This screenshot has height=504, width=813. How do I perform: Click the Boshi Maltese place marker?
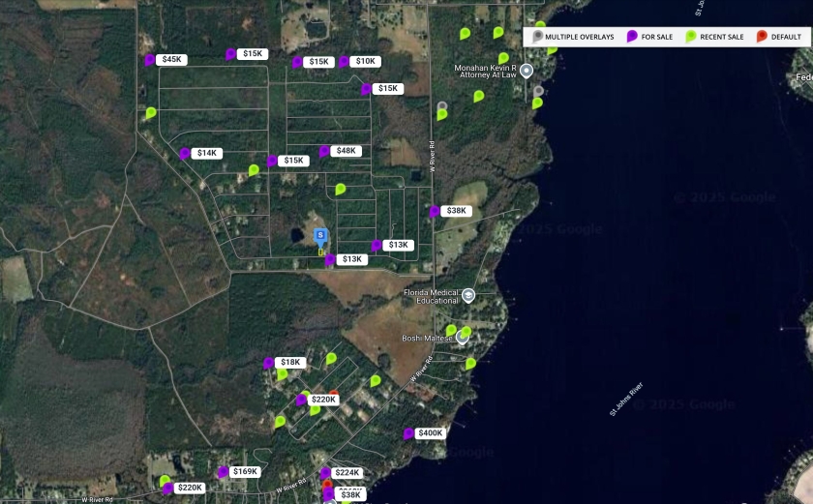[x=462, y=338]
